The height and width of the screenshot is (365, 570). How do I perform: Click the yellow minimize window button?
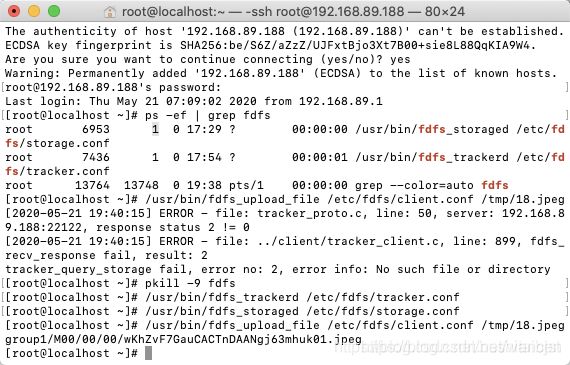point(34,11)
